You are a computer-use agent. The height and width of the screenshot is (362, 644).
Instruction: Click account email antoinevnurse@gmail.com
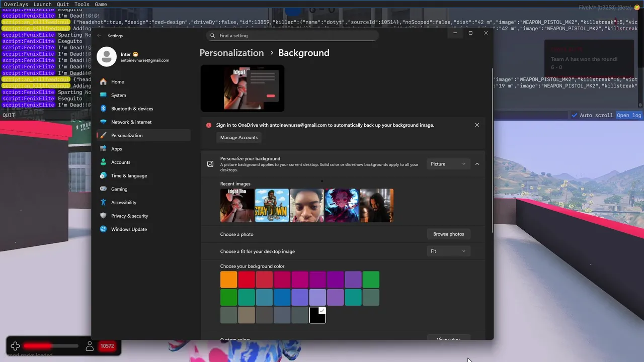point(145,60)
